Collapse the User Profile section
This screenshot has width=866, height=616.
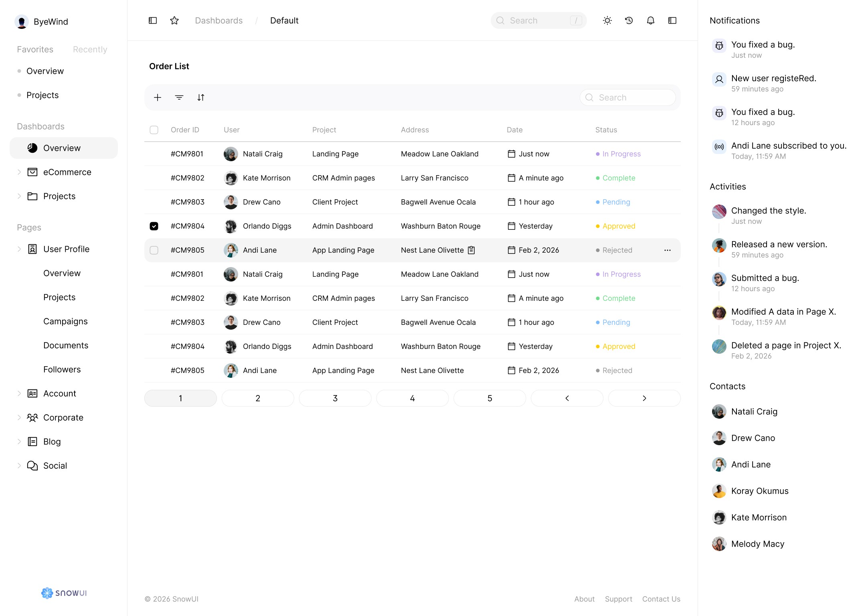[x=19, y=249]
